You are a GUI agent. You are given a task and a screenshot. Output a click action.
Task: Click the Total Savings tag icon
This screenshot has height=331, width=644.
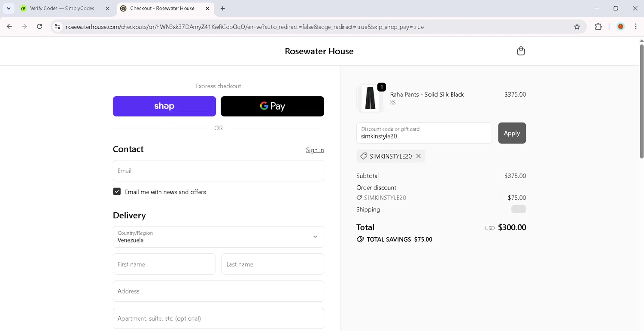coord(360,239)
